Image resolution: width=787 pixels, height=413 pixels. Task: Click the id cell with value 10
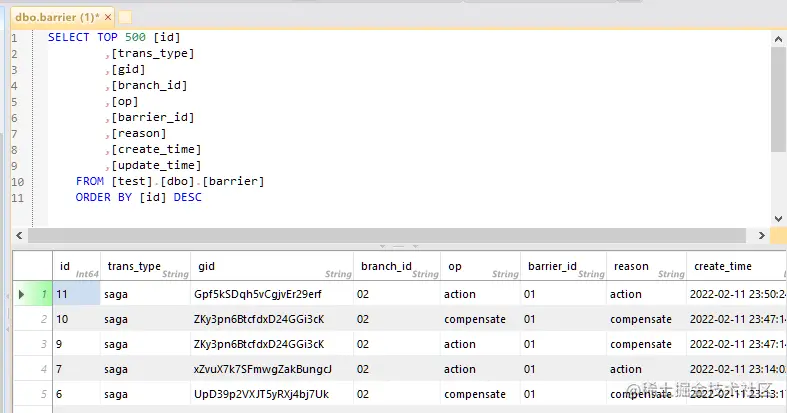point(76,319)
